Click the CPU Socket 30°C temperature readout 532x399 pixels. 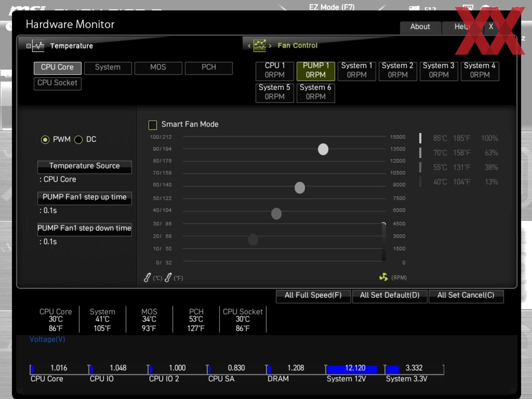(243, 320)
